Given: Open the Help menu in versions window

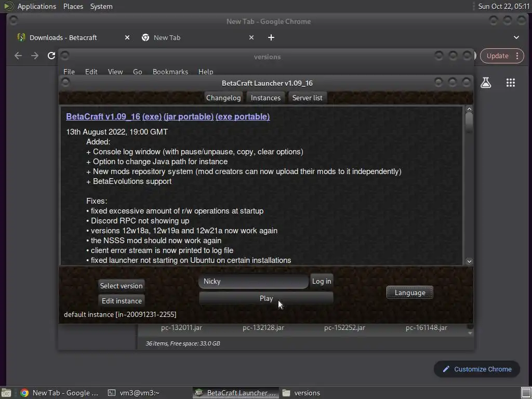Looking at the screenshot, I should tap(206, 72).
